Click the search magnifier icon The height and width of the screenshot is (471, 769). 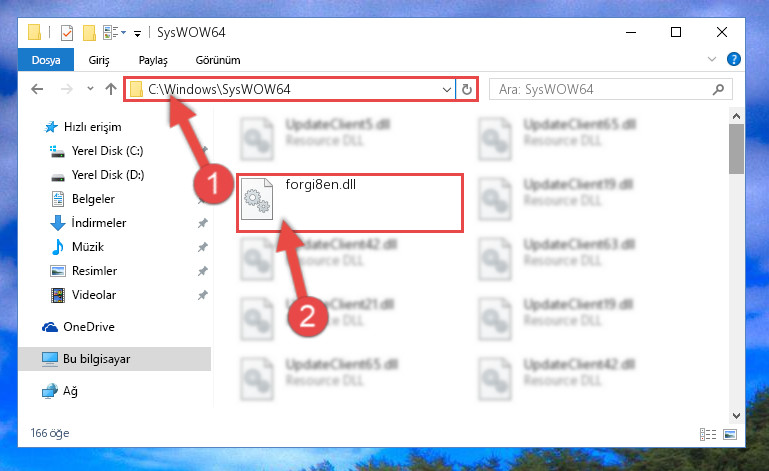(x=718, y=89)
